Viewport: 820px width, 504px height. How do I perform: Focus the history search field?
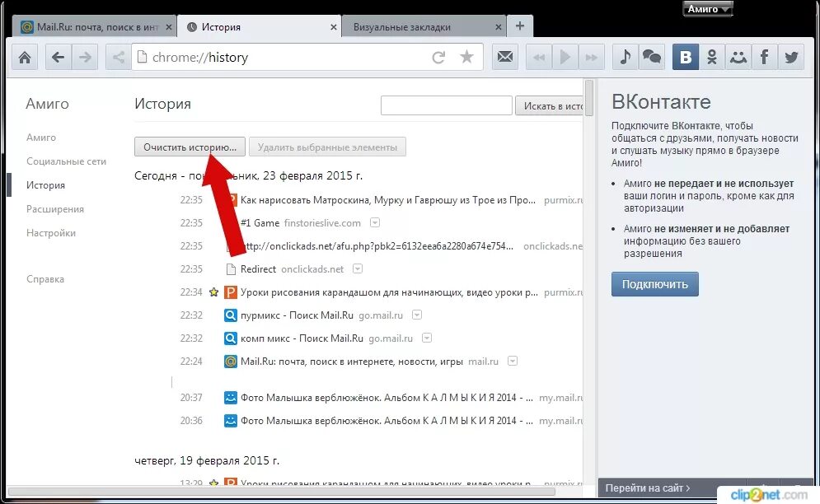tap(446, 105)
